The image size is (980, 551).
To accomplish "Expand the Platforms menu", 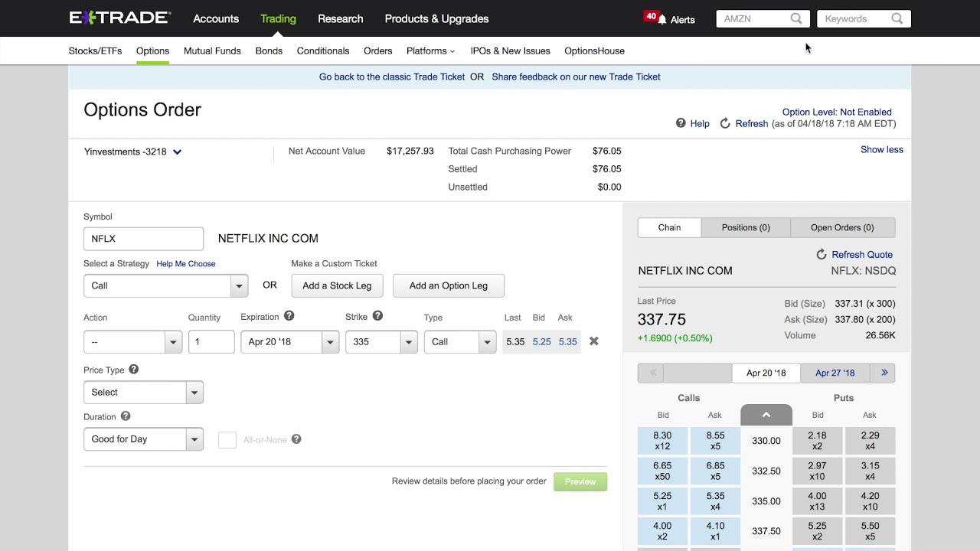I will 430,51.
